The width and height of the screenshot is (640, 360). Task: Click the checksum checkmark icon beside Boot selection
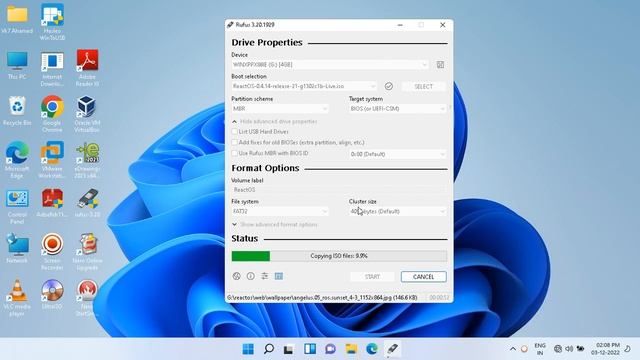coord(389,86)
